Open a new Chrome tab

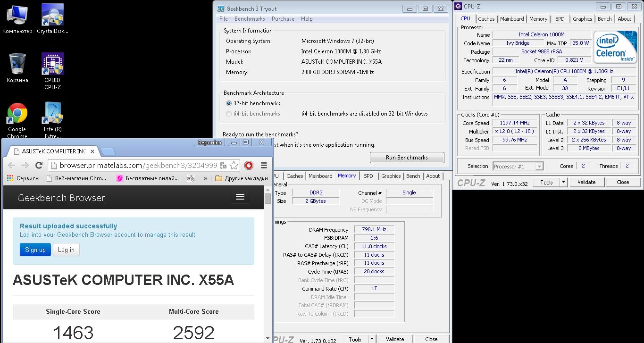click(108, 151)
